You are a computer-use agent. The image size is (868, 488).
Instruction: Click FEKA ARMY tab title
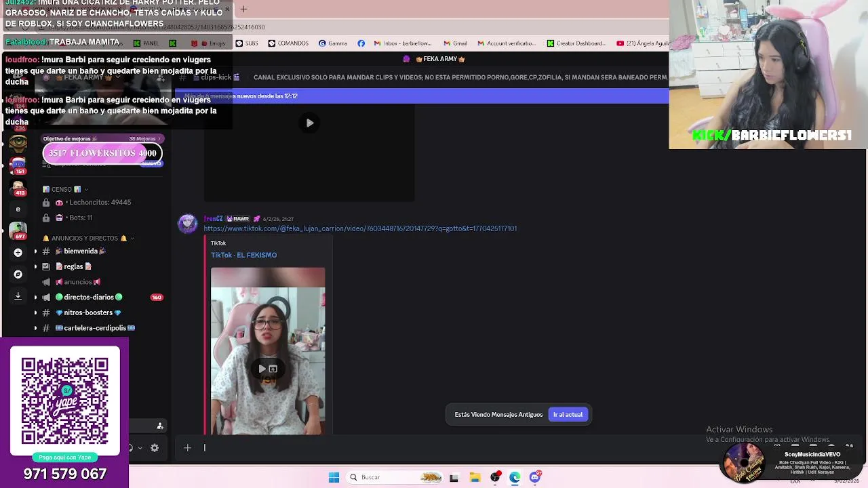pyautogui.click(x=439, y=59)
